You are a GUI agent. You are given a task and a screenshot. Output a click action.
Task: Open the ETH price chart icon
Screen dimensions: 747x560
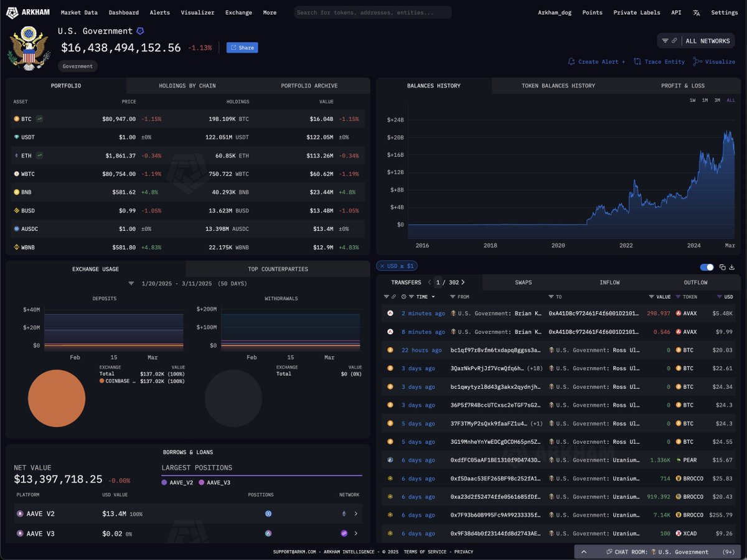coord(40,155)
